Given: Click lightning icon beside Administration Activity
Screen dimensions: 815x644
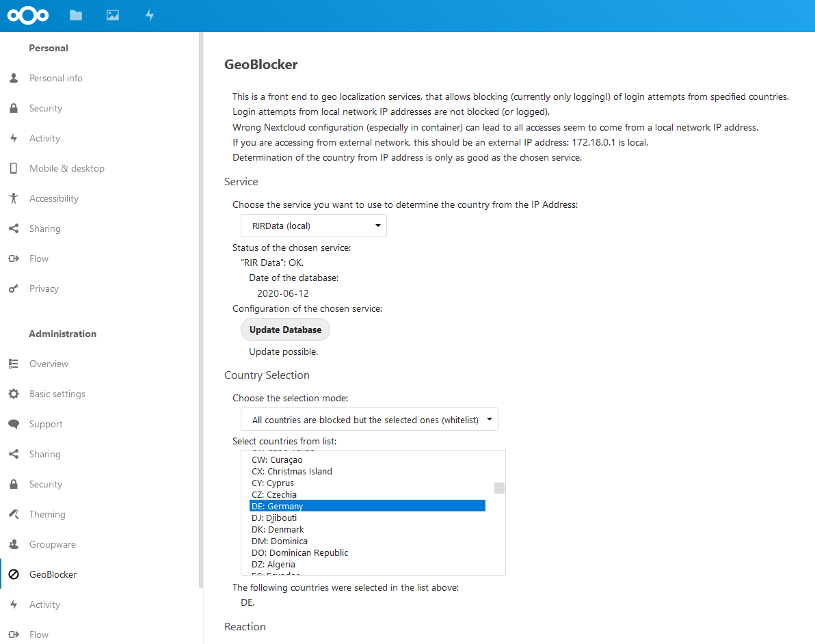Looking at the screenshot, I should pyautogui.click(x=14, y=604).
